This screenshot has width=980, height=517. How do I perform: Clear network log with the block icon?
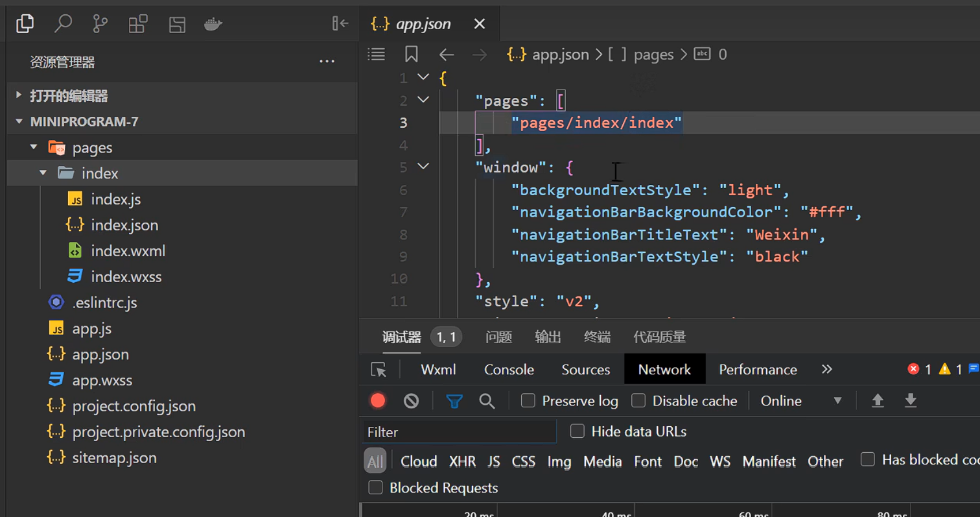coord(411,401)
